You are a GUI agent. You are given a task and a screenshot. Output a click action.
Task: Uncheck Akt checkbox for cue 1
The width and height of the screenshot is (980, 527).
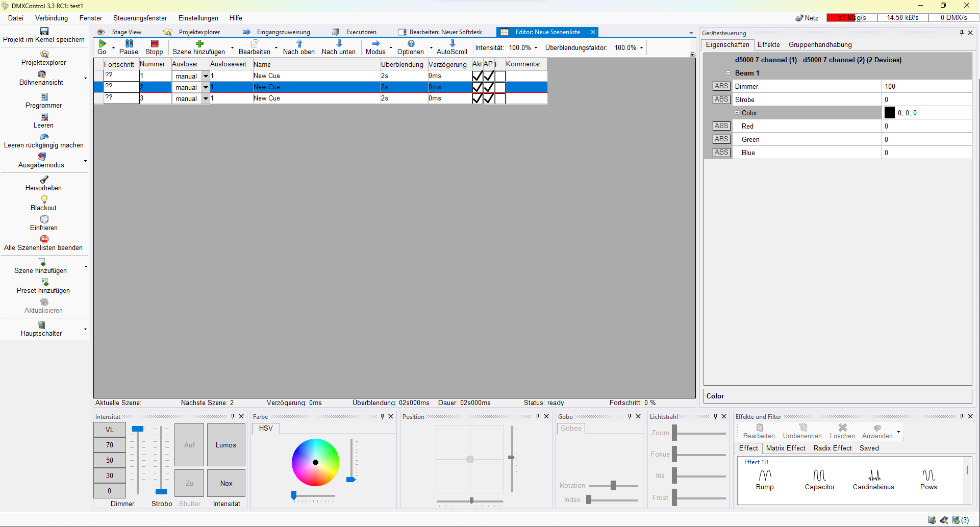point(478,76)
